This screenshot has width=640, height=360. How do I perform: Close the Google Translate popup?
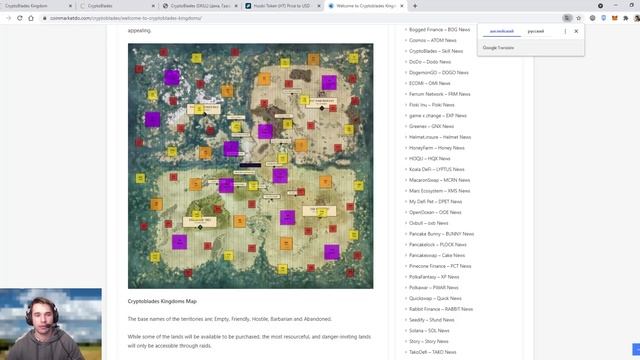[576, 31]
